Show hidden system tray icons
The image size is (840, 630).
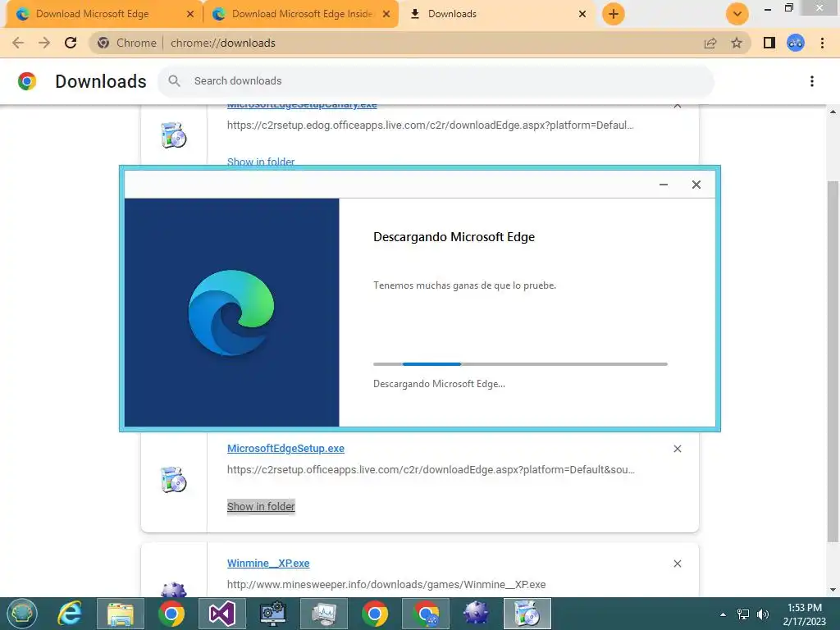(x=723, y=614)
